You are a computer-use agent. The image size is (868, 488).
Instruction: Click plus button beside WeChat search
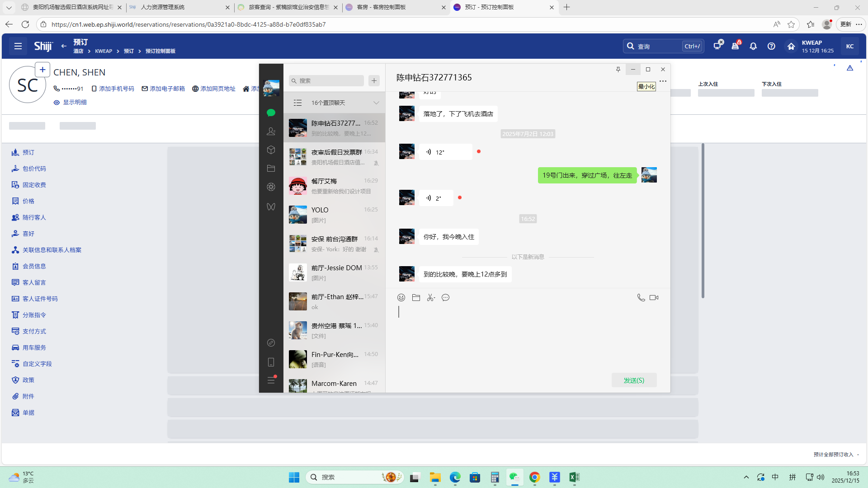(x=374, y=81)
